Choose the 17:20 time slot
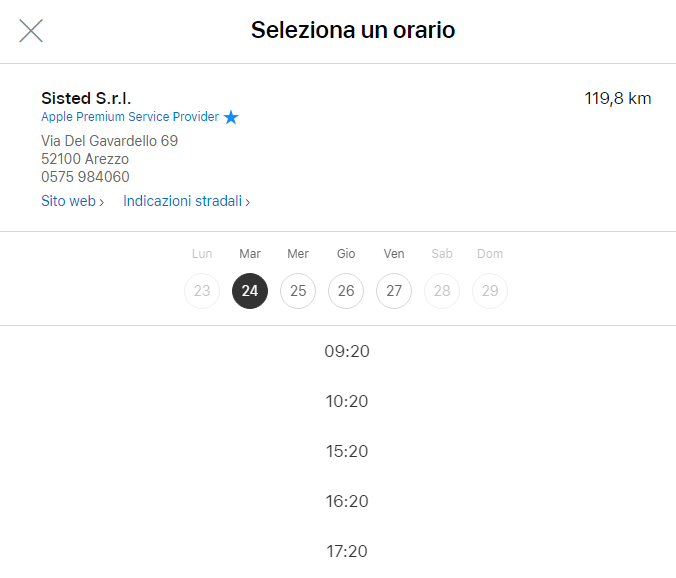This screenshot has height=578, width=676. [x=347, y=552]
